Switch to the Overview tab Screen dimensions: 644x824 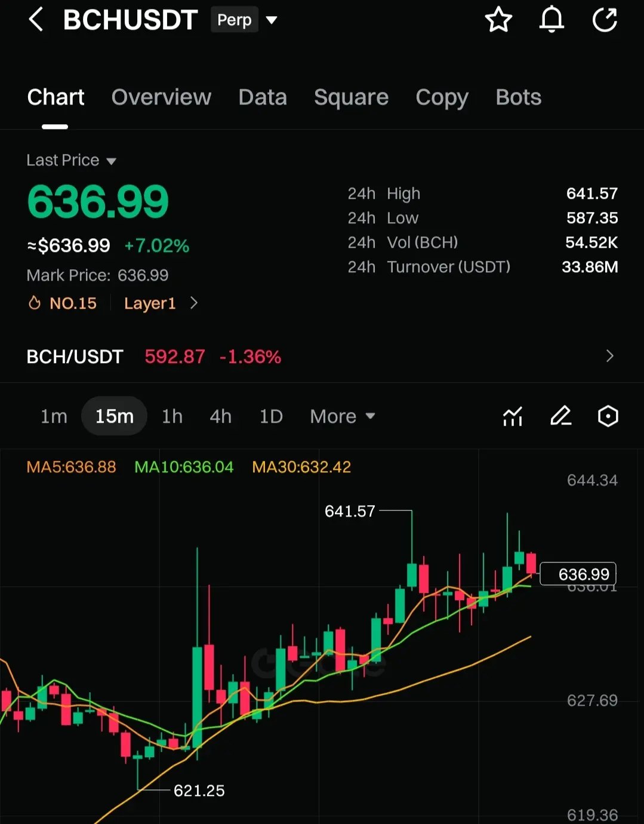(161, 97)
